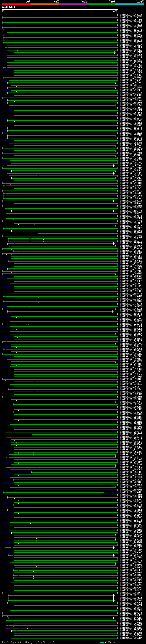
Task: Open hit UniRef100_A7NSZ3
Action: coord(131,17)
